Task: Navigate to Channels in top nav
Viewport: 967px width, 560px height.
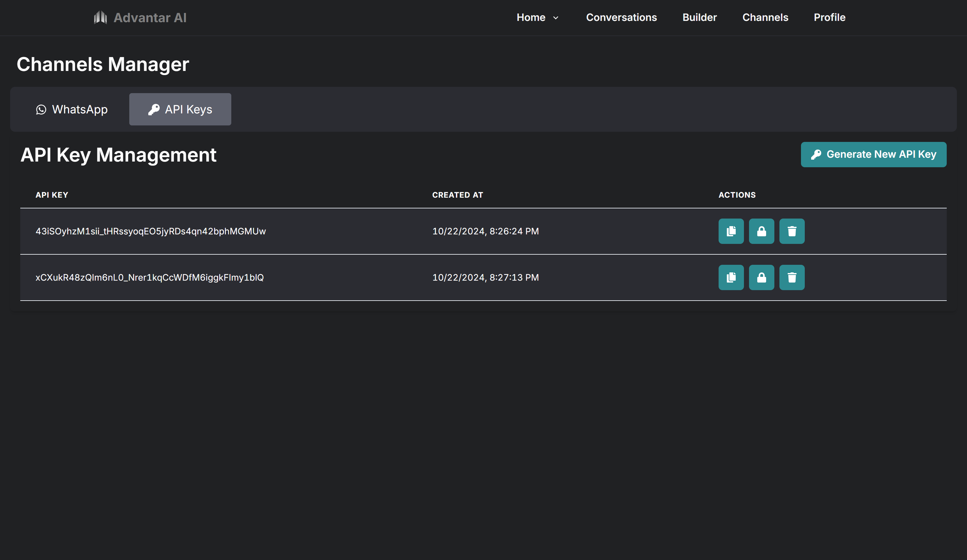Action: 765,17
